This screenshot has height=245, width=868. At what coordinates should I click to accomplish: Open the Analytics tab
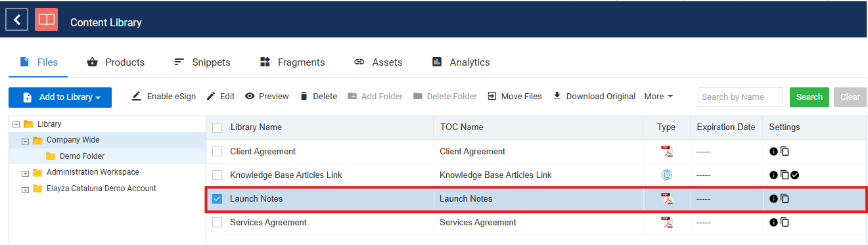click(461, 62)
